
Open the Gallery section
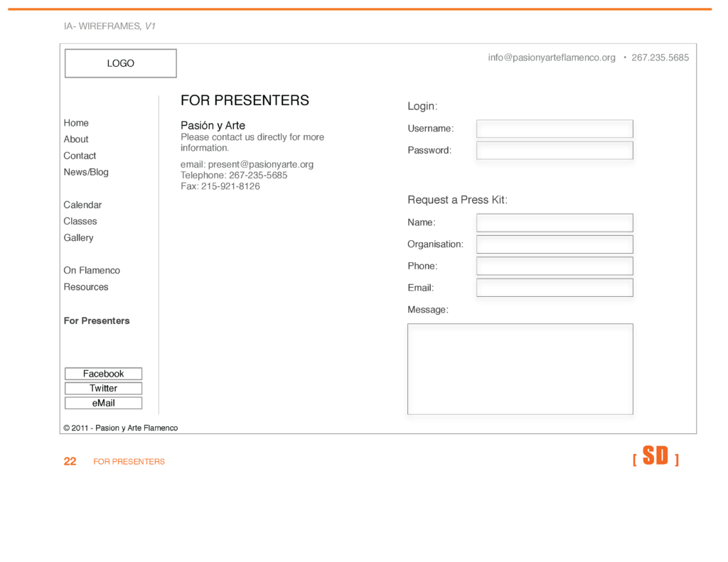[78, 237]
